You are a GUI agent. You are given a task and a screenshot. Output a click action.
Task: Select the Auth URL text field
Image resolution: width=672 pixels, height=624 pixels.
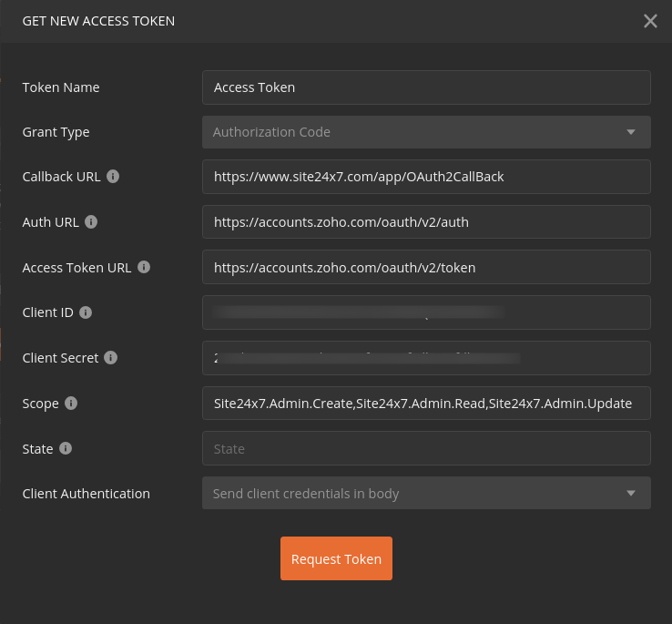[425, 221]
